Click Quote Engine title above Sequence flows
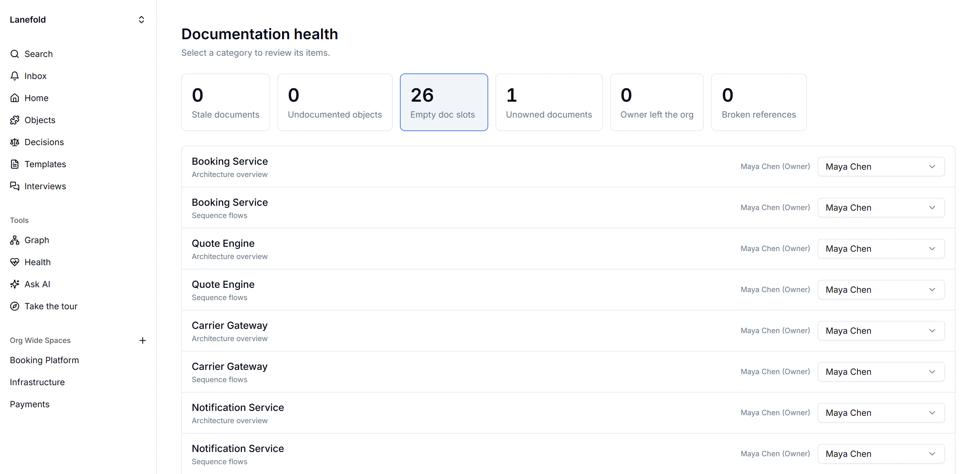 pyautogui.click(x=223, y=284)
